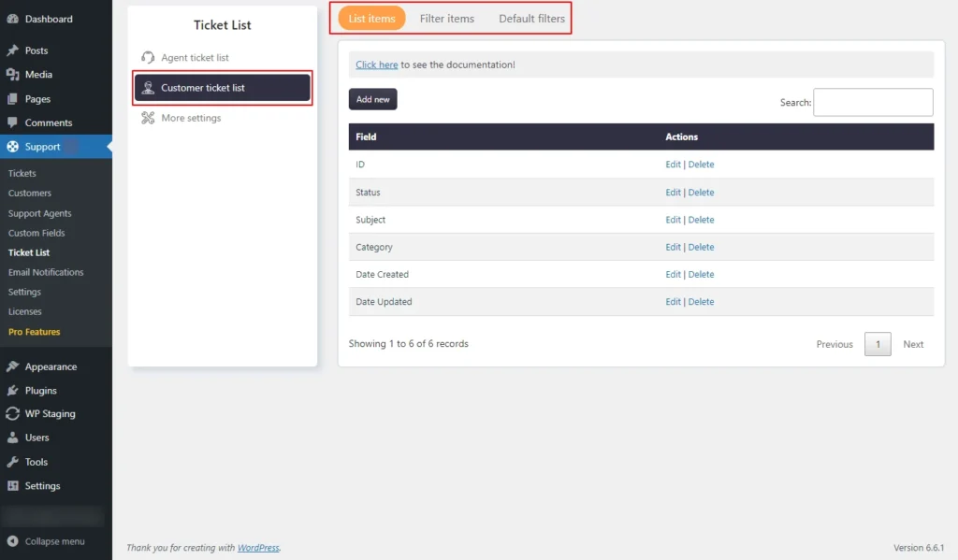The image size is (958, 560).
Task: Edit the Subject field
Action: click(x=673, y=220)
